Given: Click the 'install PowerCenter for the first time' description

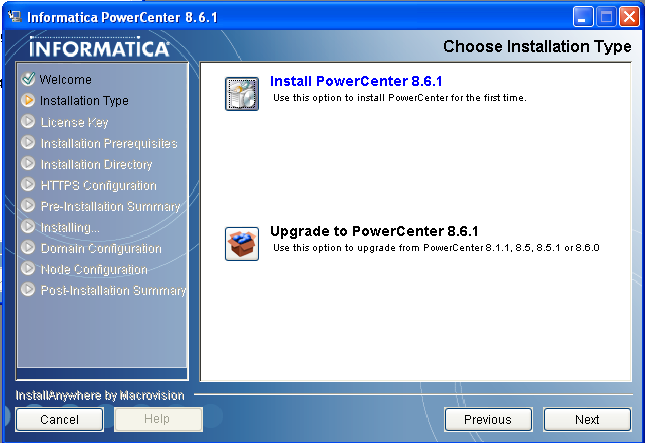Looking at the screenshot, I should click(x=400, y=98).
